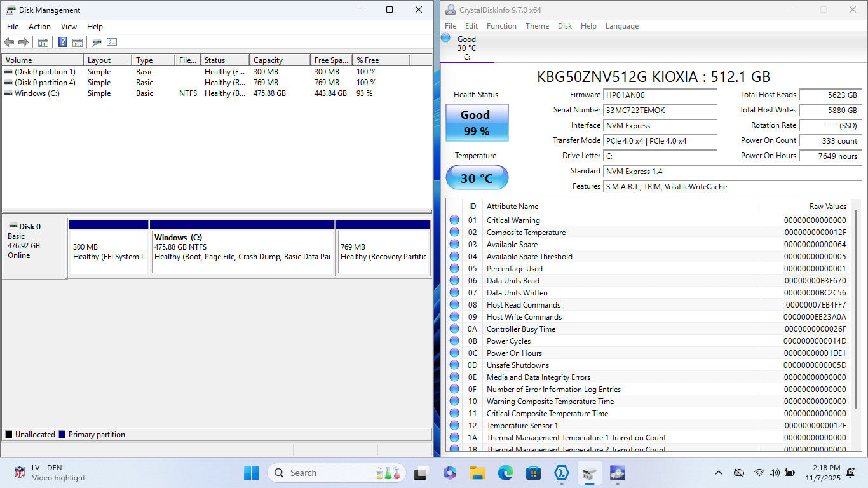Click the blue Help question mark icon
Viewport: 868px width, 488px height.
click(62, 43)
